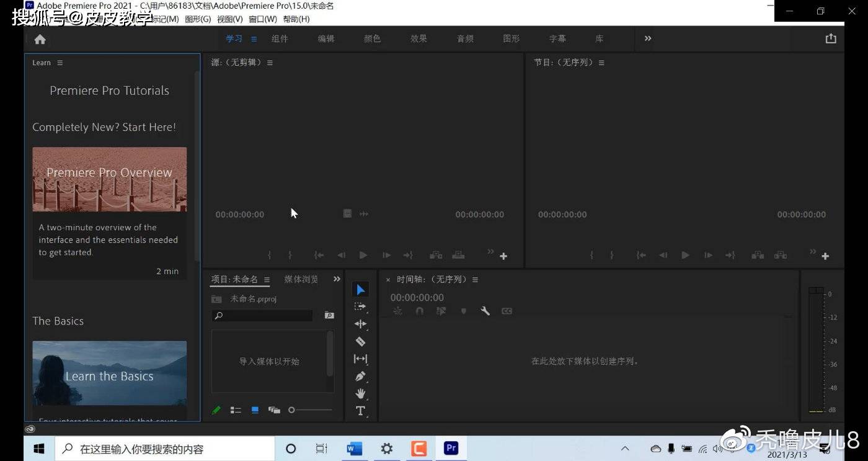This screenshot has height=461, width=868.
Task: Open timeline wrench display settings
Action: [485, 311]
